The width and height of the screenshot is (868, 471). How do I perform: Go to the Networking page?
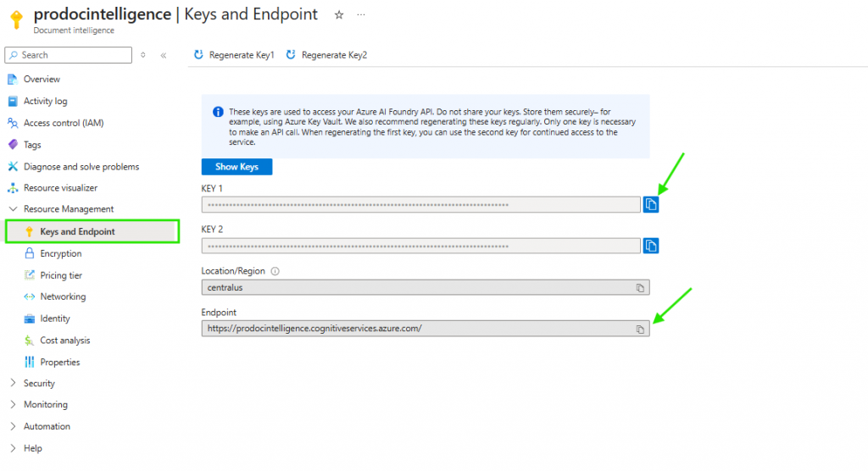click(63, 297)
